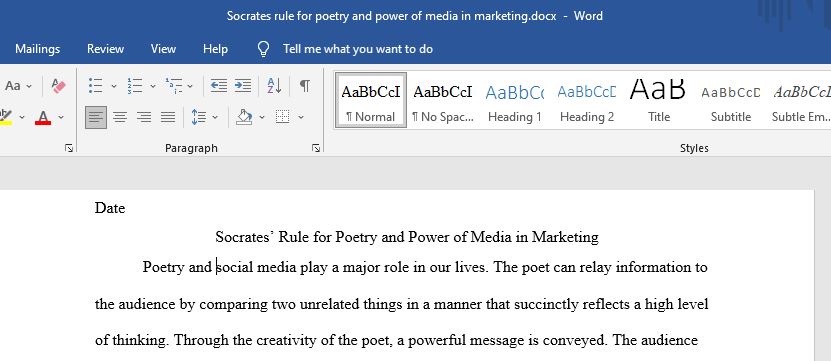
Task: Toggle Justify alignment
Action: pyautogui.click(x=168, y=117)
